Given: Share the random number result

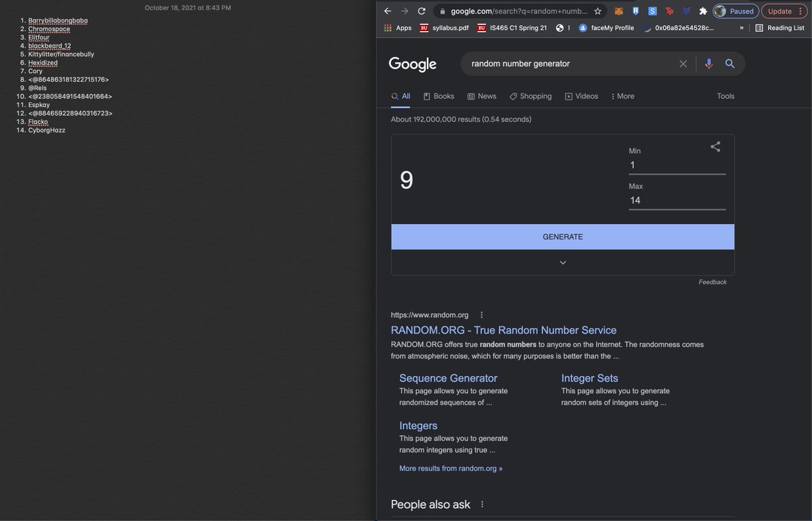Looking at the screenshot, I should click(715, 146).
